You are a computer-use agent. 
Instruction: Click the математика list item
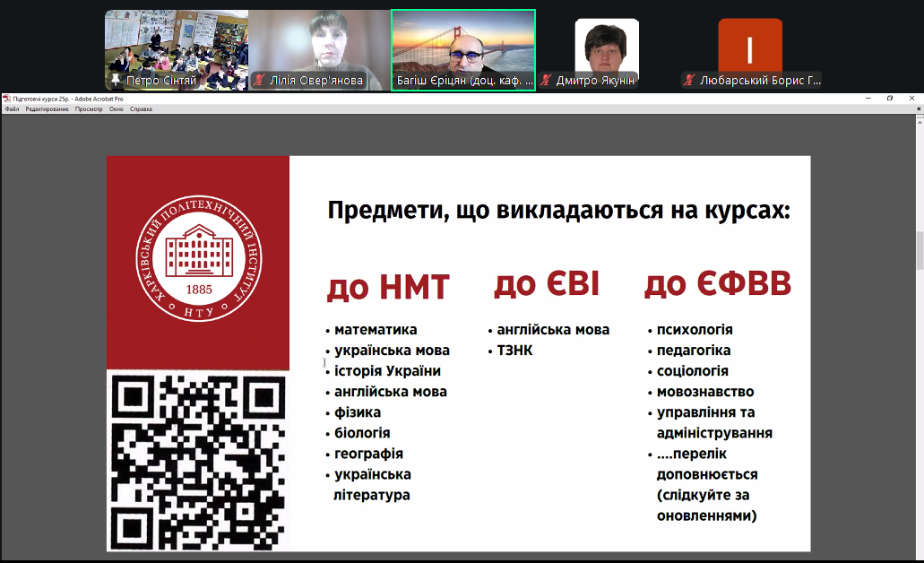(x=376, y=330)
